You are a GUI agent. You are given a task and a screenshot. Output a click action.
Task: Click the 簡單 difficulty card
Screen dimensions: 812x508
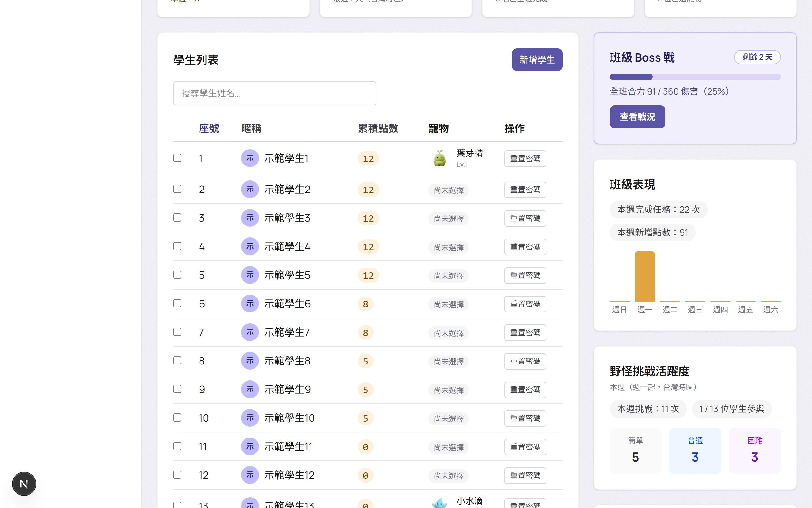pos(635,450)
